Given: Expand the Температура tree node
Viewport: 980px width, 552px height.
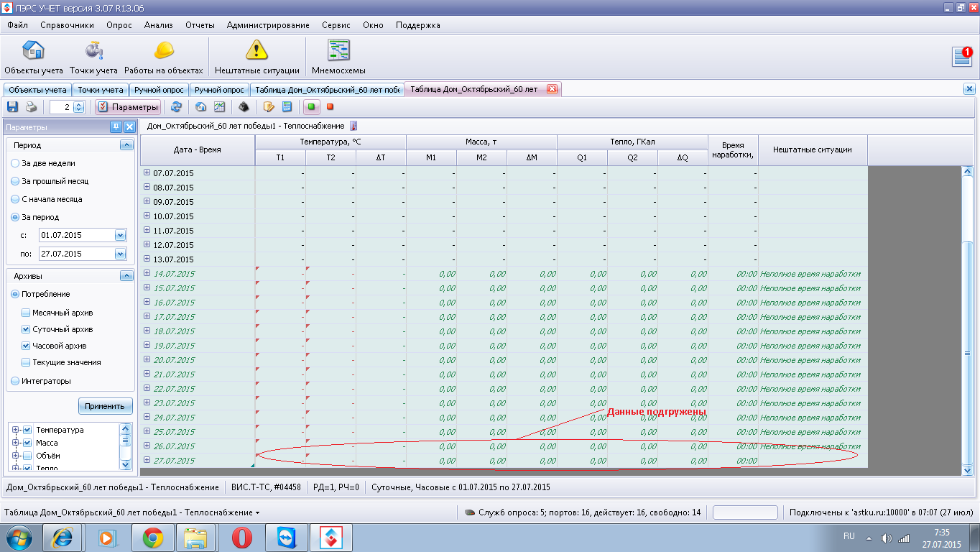Looking at the screenshot, I should point(16,430).
